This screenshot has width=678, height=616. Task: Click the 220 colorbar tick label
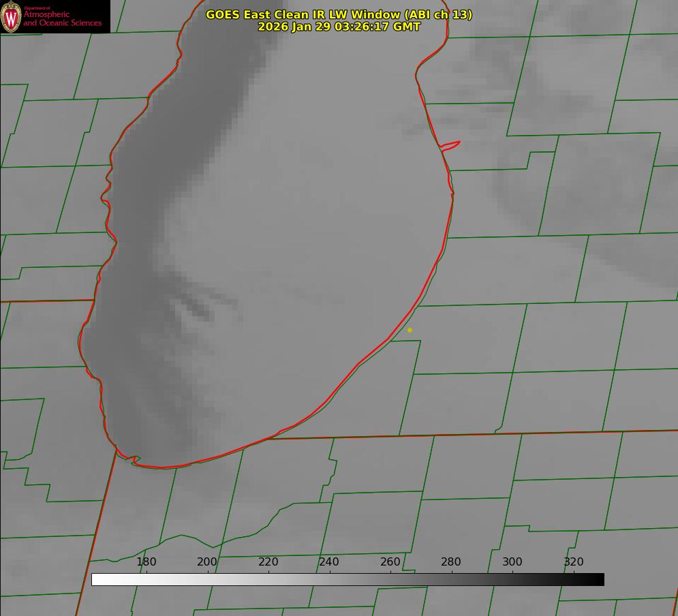click(268, 562)
